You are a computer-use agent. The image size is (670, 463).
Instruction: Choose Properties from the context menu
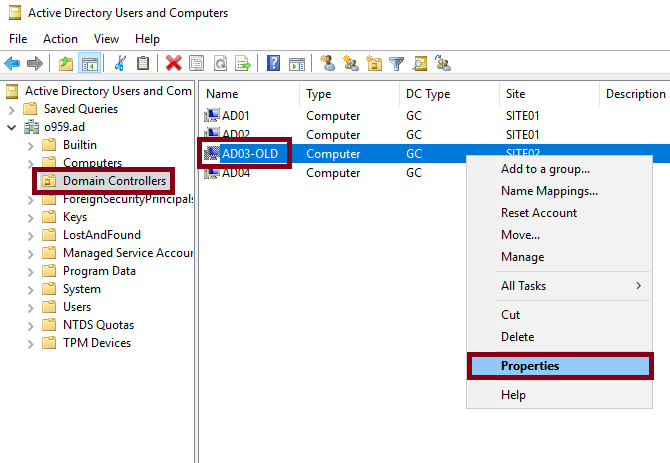point(560,366)
